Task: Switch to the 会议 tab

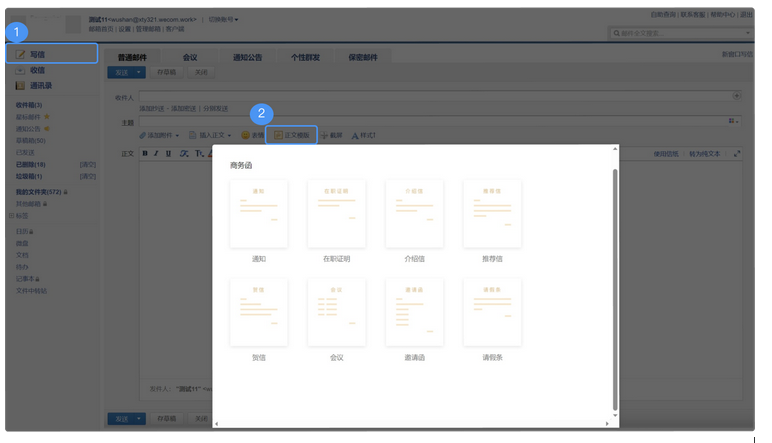Action: click(x=190, y=58)
